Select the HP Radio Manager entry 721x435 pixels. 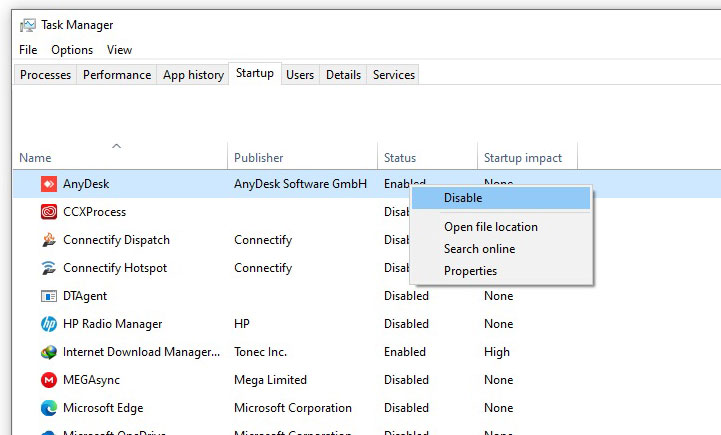112,324
